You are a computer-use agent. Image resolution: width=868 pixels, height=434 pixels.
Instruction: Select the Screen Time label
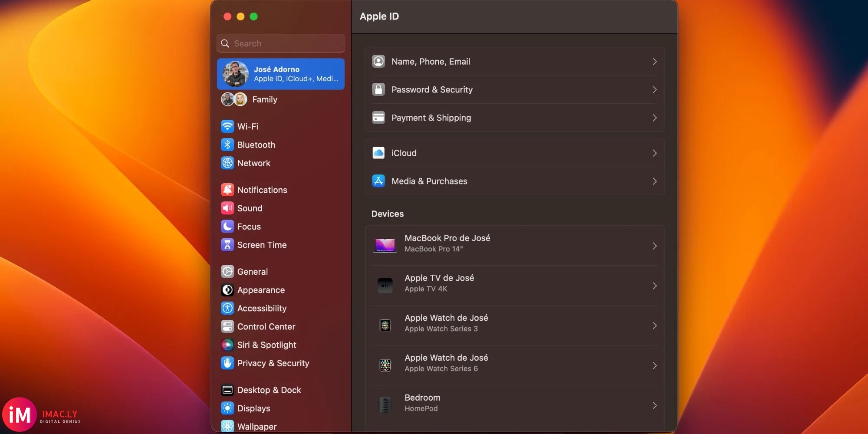click(x=262, y=245)
